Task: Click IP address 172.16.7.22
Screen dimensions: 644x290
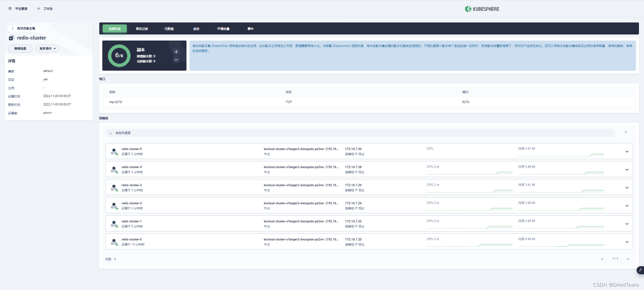Action: [353, 221]
